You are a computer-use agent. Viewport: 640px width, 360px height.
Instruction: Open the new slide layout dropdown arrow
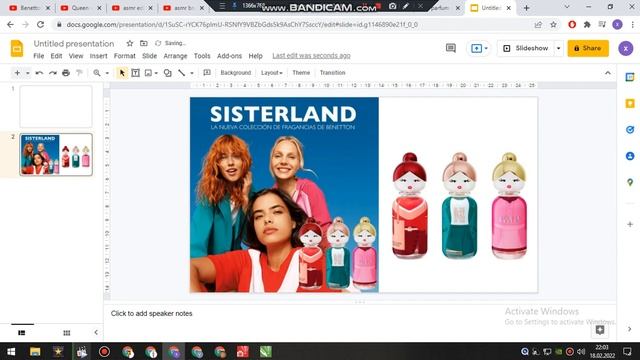28,73
